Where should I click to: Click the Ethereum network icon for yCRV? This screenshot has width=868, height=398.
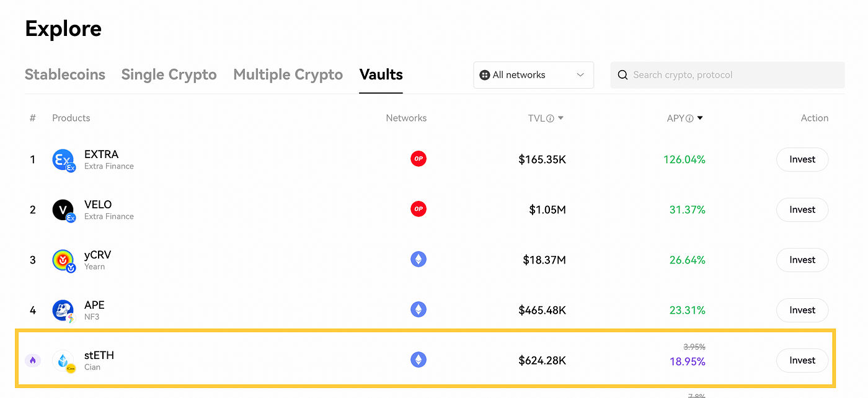pos(418,259)
